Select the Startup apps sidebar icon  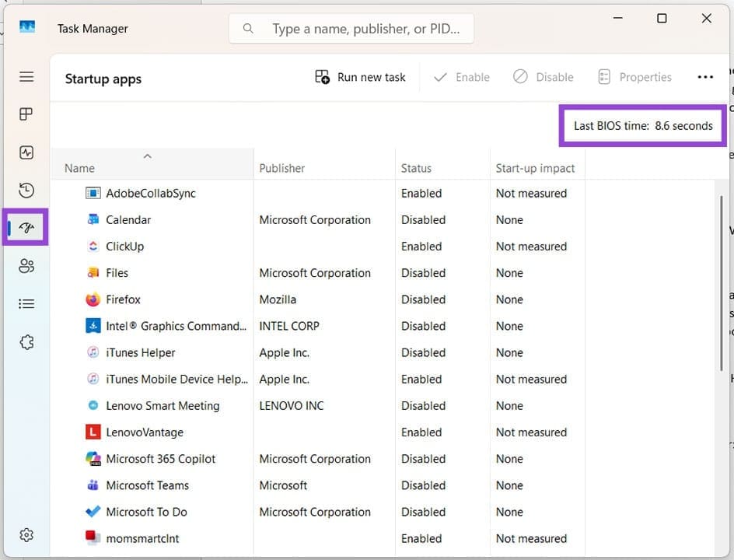[26, 228]
